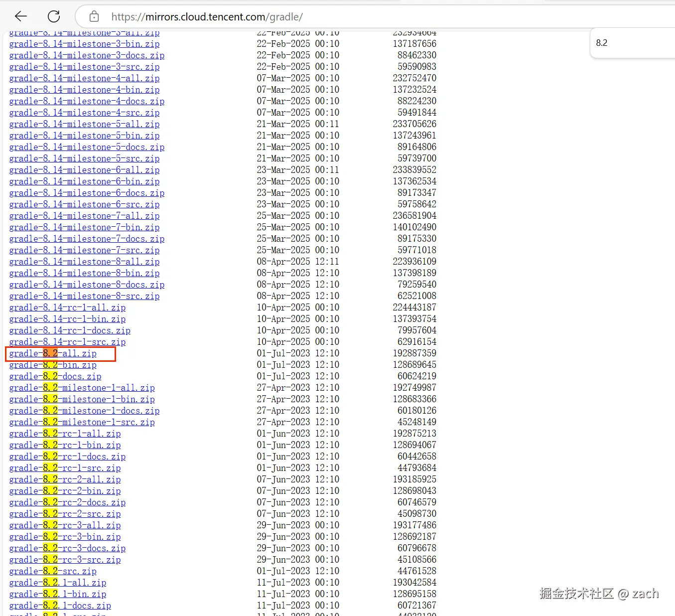Open gradle-8.14-milestone-4-src.zip

point(85,113)
